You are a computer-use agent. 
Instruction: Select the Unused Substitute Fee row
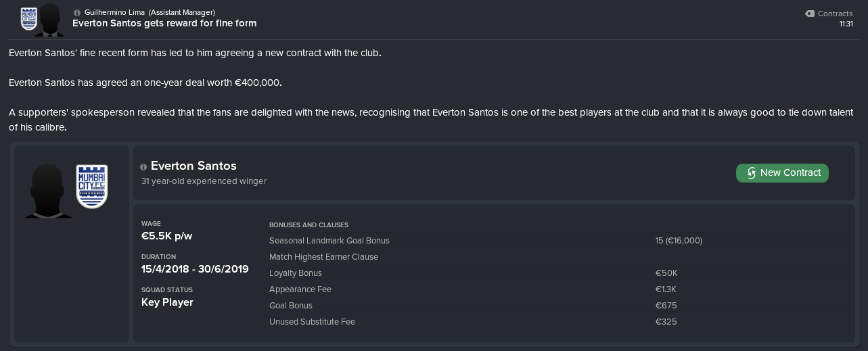pyautogui.click(x=558, y=322)
